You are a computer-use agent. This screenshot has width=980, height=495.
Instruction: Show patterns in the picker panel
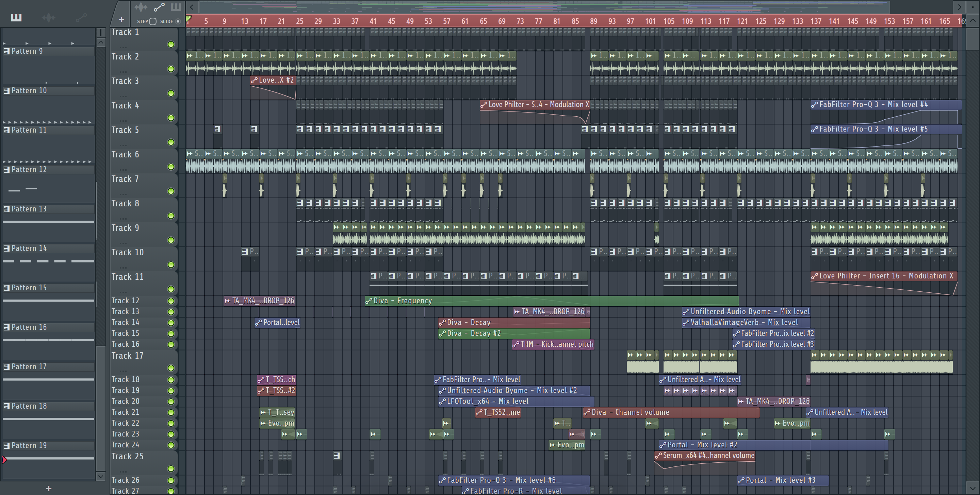(x=16, y=17)
